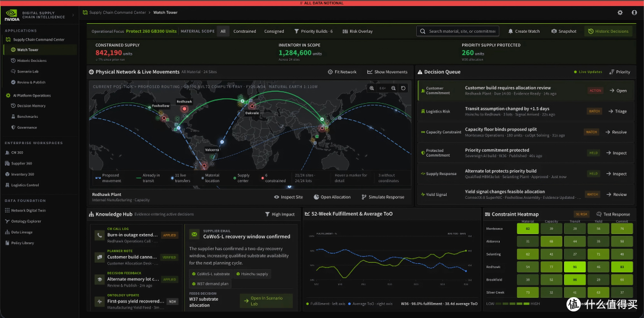Click Historic Decisions clock icon in sidebar
Image resolution: width=644 pixels, height=318 pixels.
click(13, 61)
